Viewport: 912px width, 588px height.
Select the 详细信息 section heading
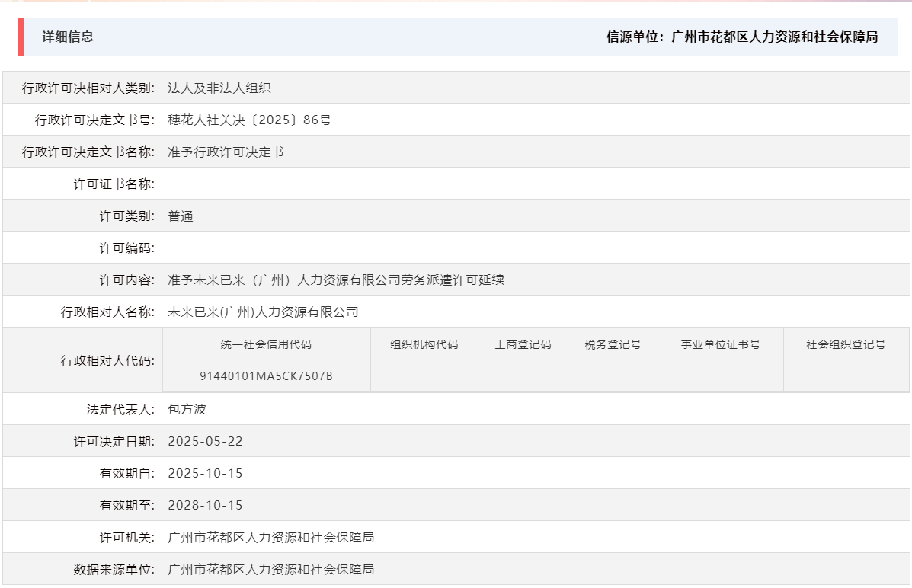point(69,36)
